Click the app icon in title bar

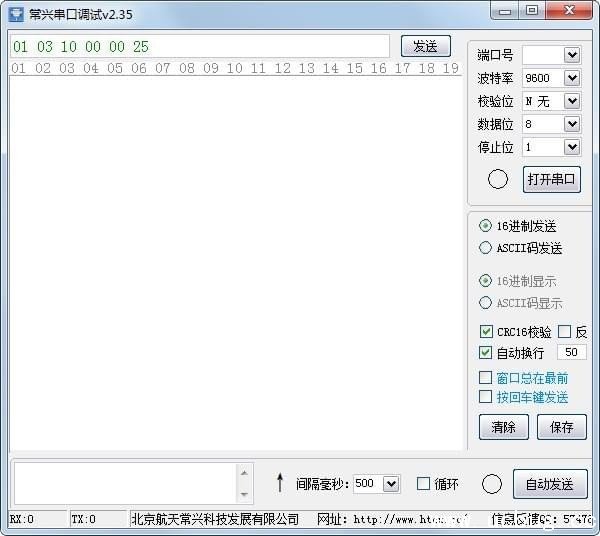[x=16, y=14]
